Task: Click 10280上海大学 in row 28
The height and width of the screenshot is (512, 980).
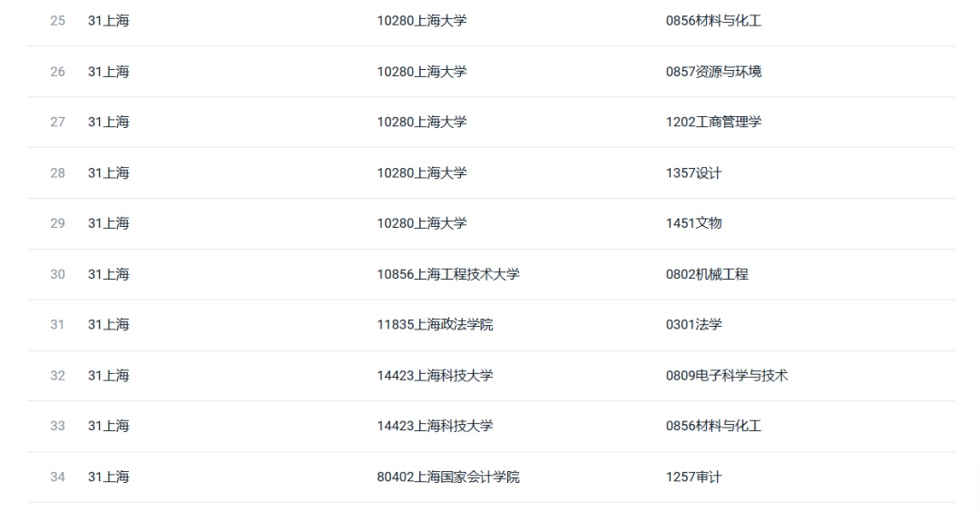Action: coord(421,173)
